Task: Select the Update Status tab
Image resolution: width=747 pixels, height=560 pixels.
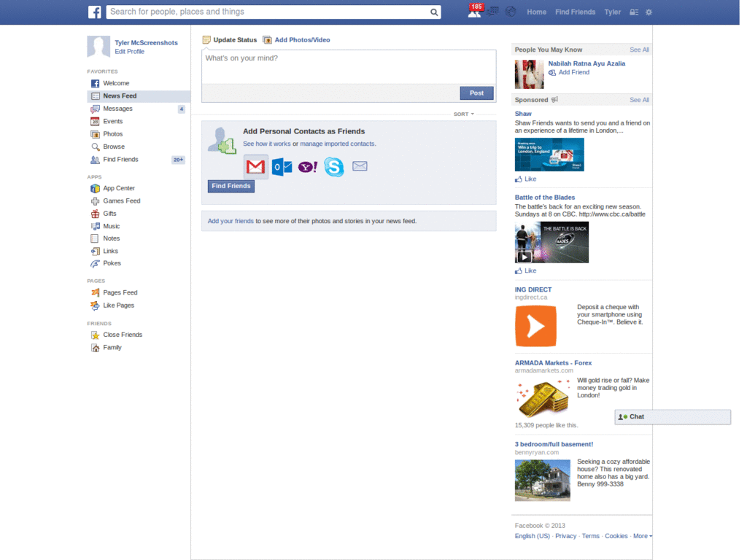Action: 230,40
